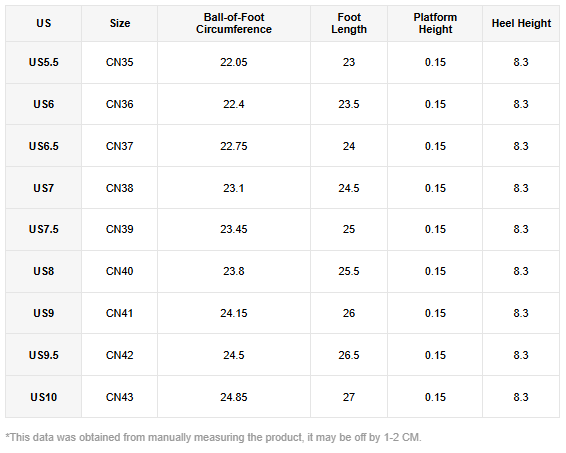Click the US10 row label
This screenshot has width=566, height=453.
43,397
